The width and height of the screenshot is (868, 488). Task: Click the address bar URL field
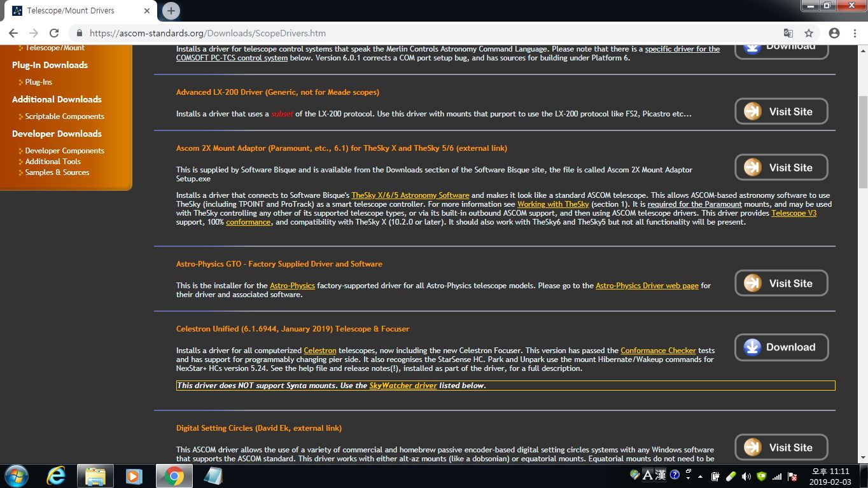[433, 33]
